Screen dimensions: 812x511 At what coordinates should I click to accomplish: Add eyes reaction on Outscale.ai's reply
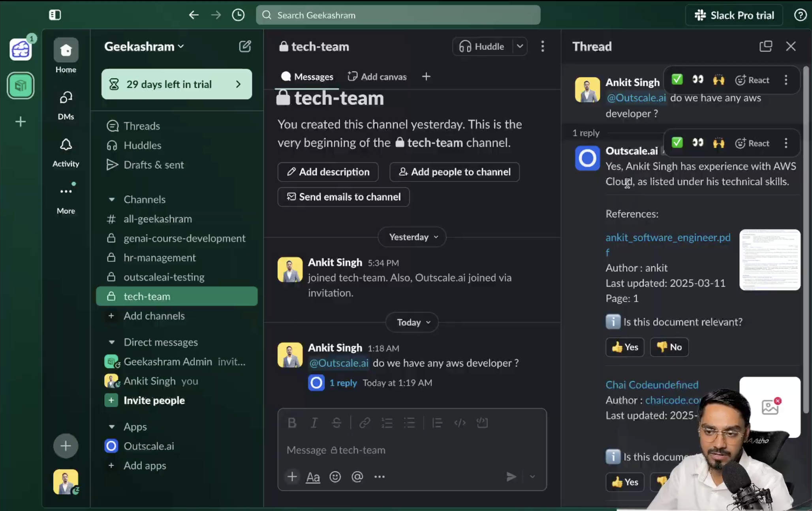point(698,143)
